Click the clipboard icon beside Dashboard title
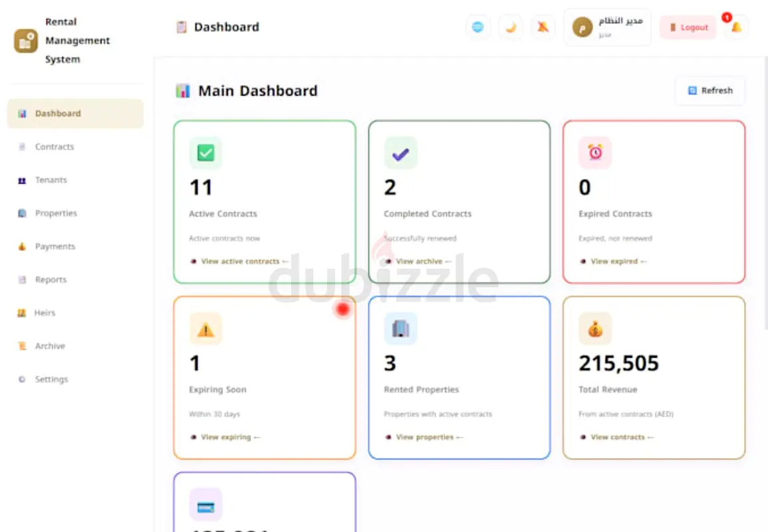Image resolution: width=768 pixels, height=532 pixels. (182, 27)
